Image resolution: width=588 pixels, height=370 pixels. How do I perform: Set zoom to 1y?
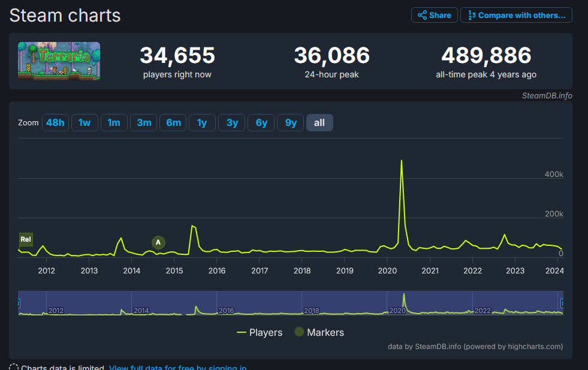click(202, 123)
